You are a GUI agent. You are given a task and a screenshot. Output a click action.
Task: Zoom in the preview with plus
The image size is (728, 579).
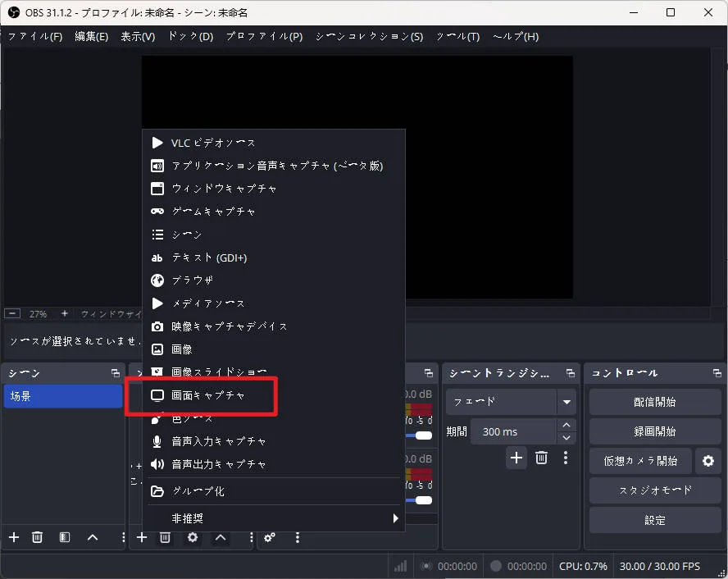pos(65,314)
